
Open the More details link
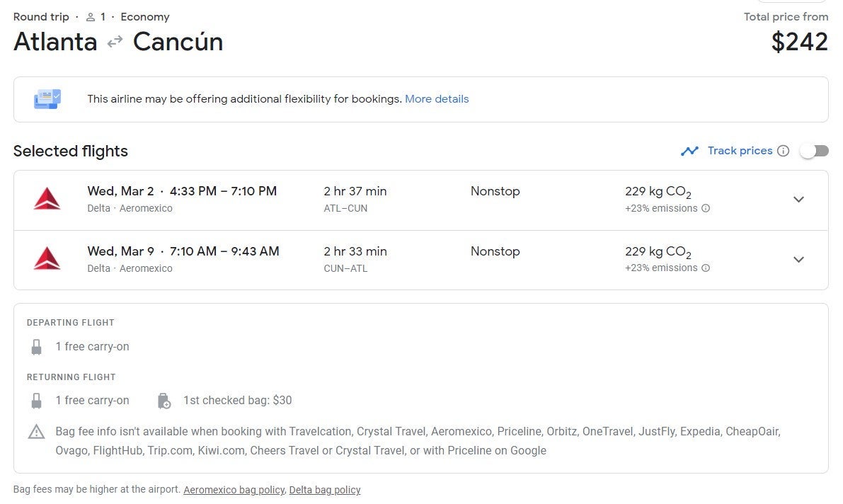[437, 99]
